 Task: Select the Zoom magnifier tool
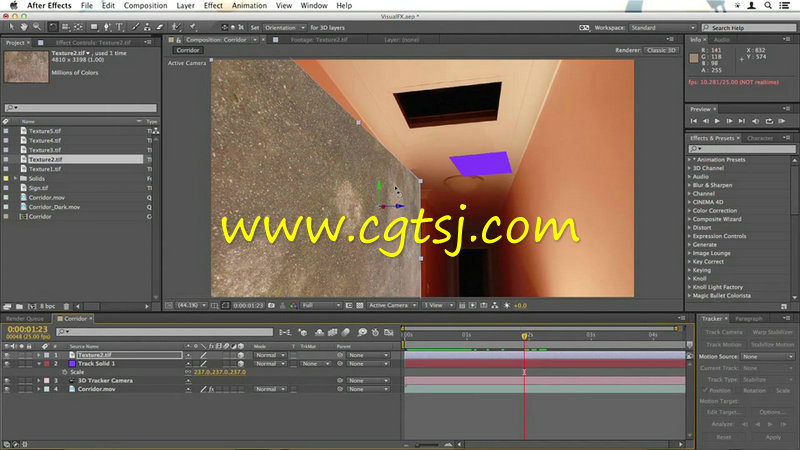pos(36,27)
